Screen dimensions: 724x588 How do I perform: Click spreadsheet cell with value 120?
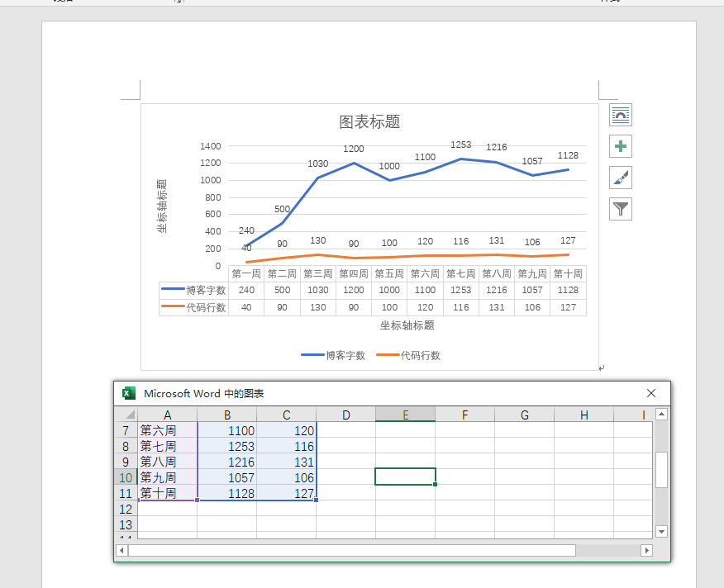tap(286, 430)
